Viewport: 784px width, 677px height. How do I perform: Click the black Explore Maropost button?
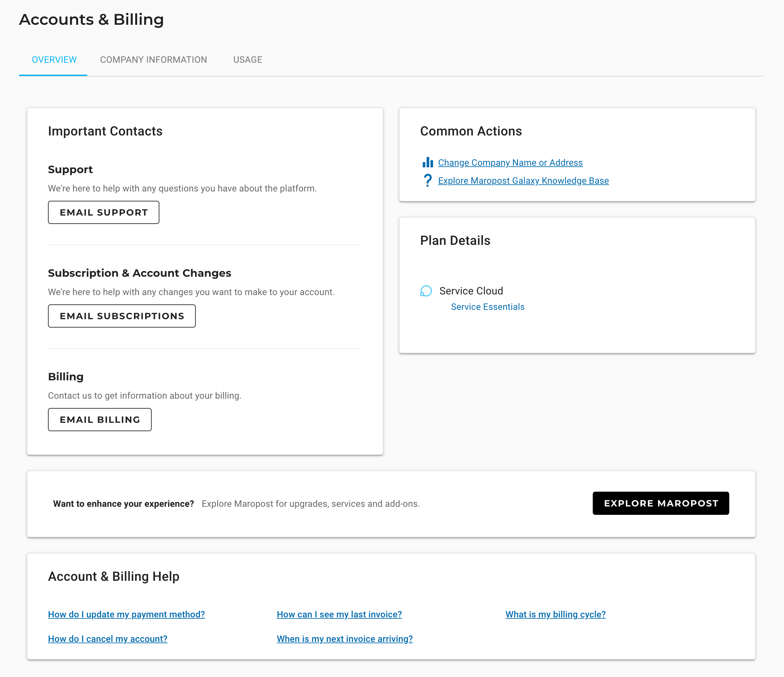[660, 503]
